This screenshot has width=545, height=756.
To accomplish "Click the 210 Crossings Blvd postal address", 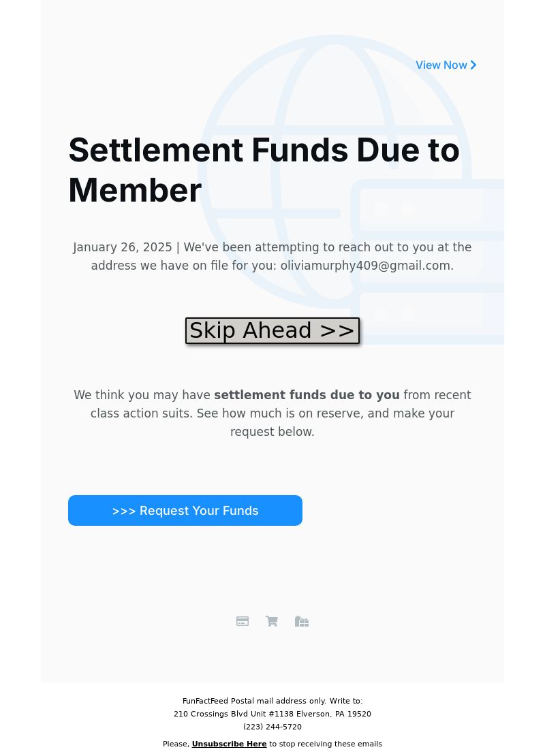I will point(272,714).
